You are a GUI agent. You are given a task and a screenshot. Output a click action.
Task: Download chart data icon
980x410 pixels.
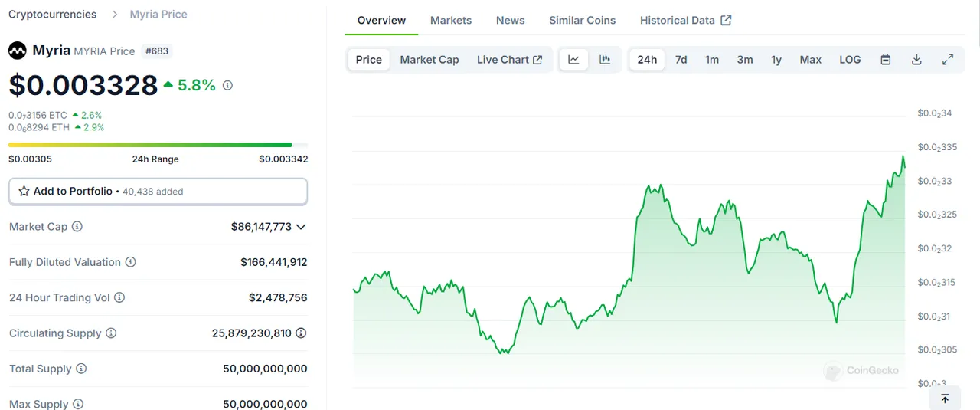916,60
